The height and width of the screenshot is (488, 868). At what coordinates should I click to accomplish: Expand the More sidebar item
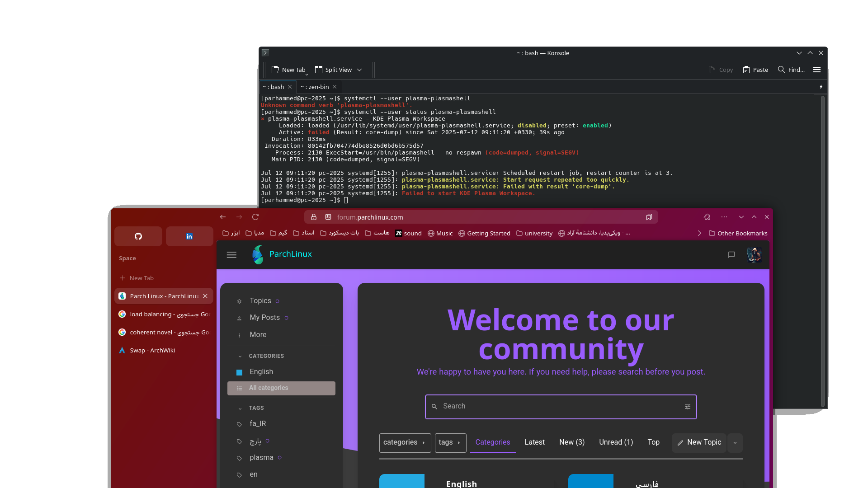pyautogui.click(x=258, y=335)
